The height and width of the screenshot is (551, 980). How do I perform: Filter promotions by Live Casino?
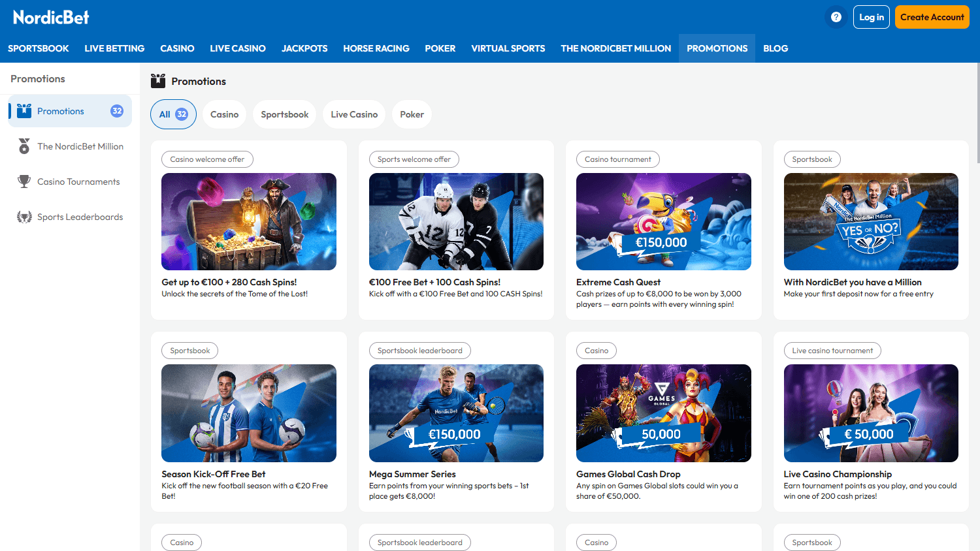pyautogui.click(x=354, y=114)
